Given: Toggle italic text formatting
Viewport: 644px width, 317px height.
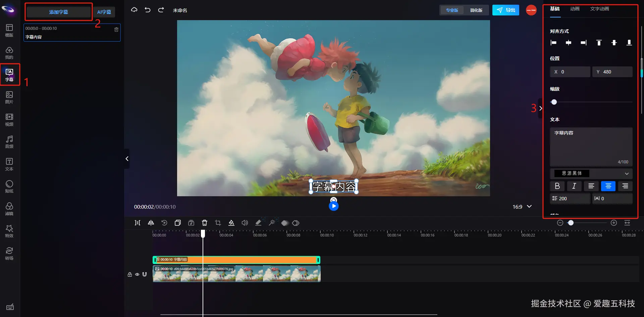Looking at the screenshot, I should [x=574, y=186].
